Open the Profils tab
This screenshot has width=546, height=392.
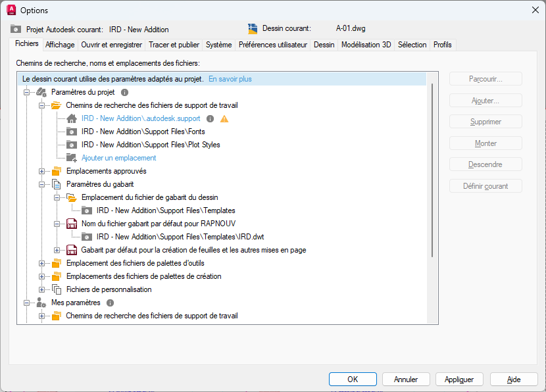pyautogui.click(x=442, y=45)
